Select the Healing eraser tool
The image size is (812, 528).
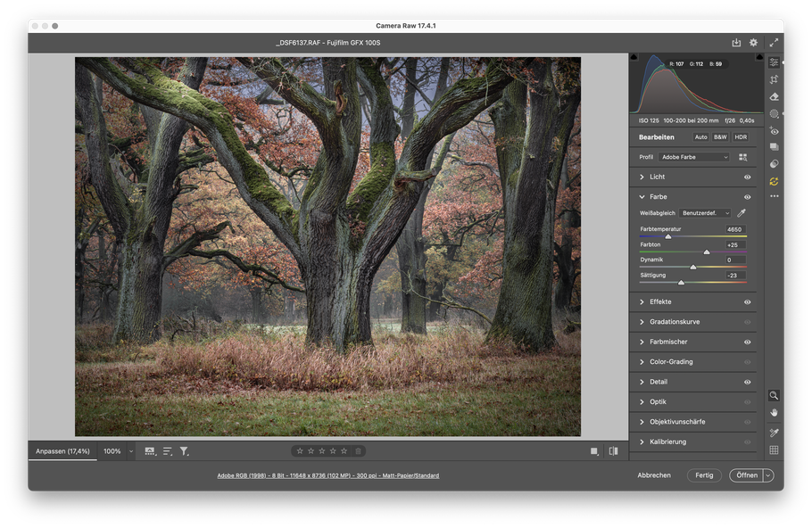(774, 96)
